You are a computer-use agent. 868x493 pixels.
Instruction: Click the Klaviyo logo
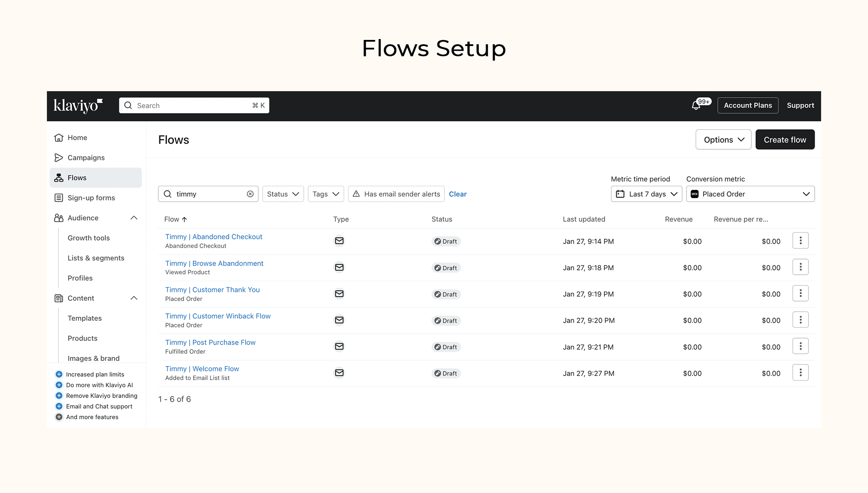[x=78, y=105]
